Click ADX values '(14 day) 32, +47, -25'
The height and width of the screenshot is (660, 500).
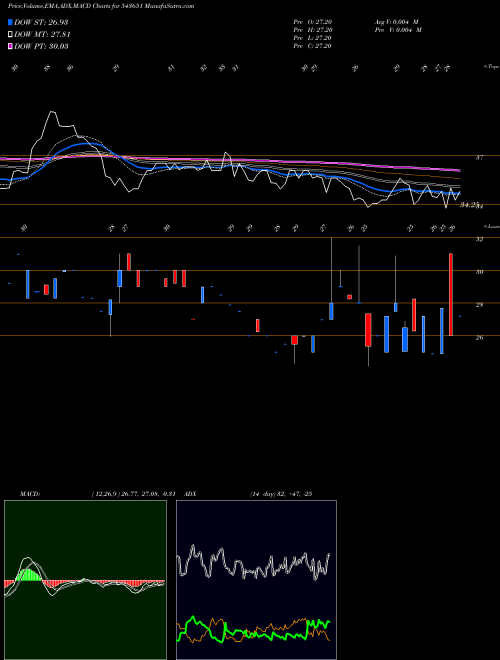coord(281,494)
